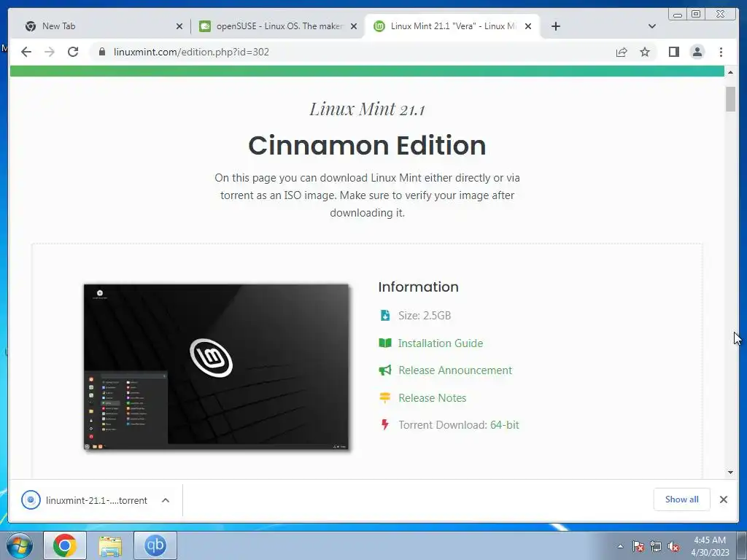Download the 64-bit torrent
Image resolution: width=747 pixels, height=560 pixels.
point(505,425)
